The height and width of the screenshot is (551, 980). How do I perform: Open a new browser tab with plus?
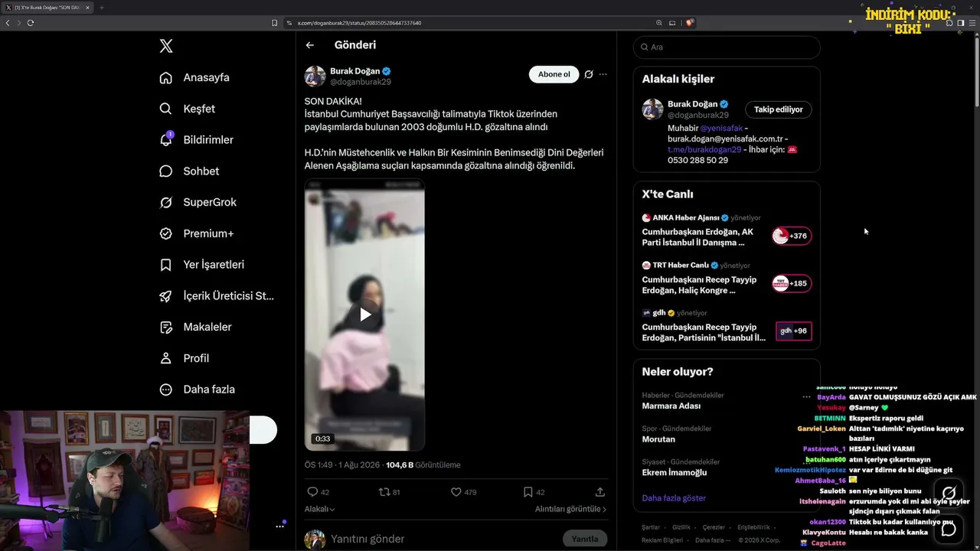(102, 8)
